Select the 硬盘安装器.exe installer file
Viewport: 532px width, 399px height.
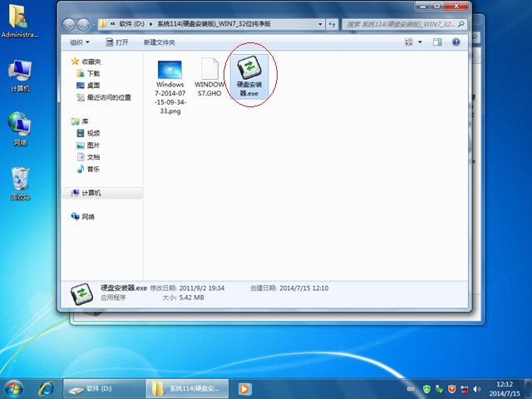[x=251, y=77]
